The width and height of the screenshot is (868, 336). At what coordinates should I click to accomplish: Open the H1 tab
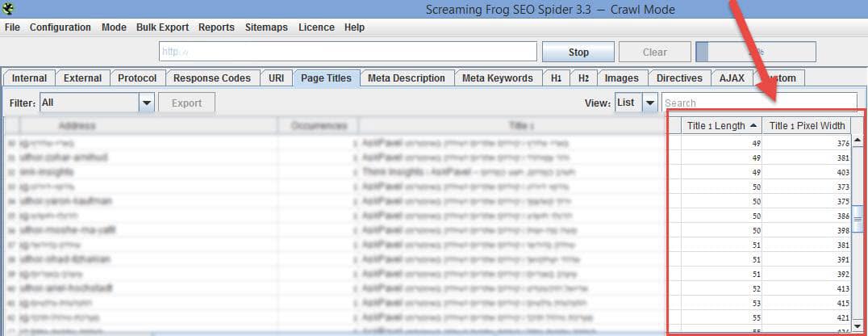tap(557, 78)
